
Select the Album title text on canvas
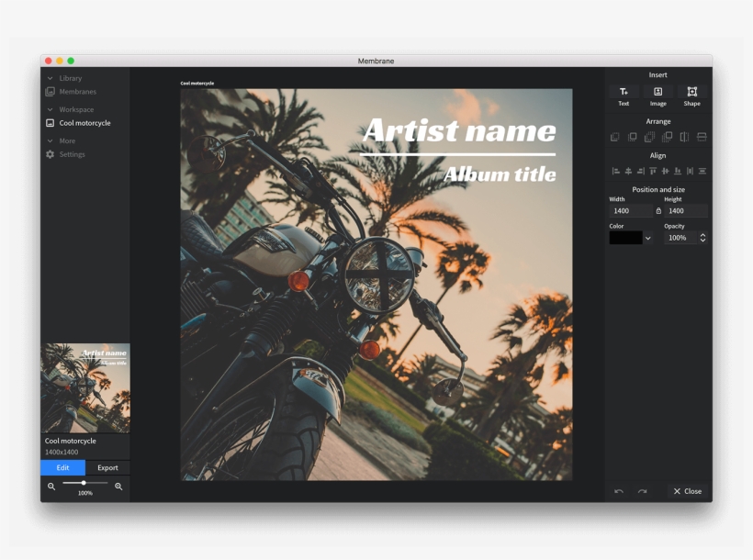tap(500, 174)
